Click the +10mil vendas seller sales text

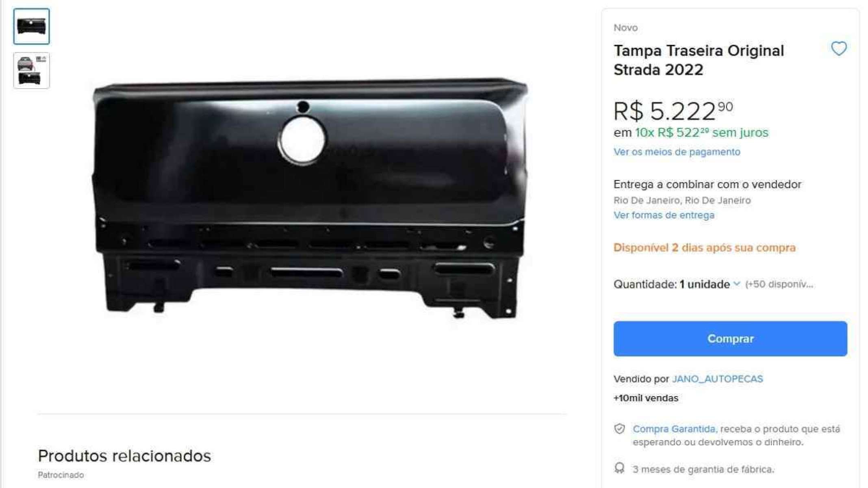(646, 398)
